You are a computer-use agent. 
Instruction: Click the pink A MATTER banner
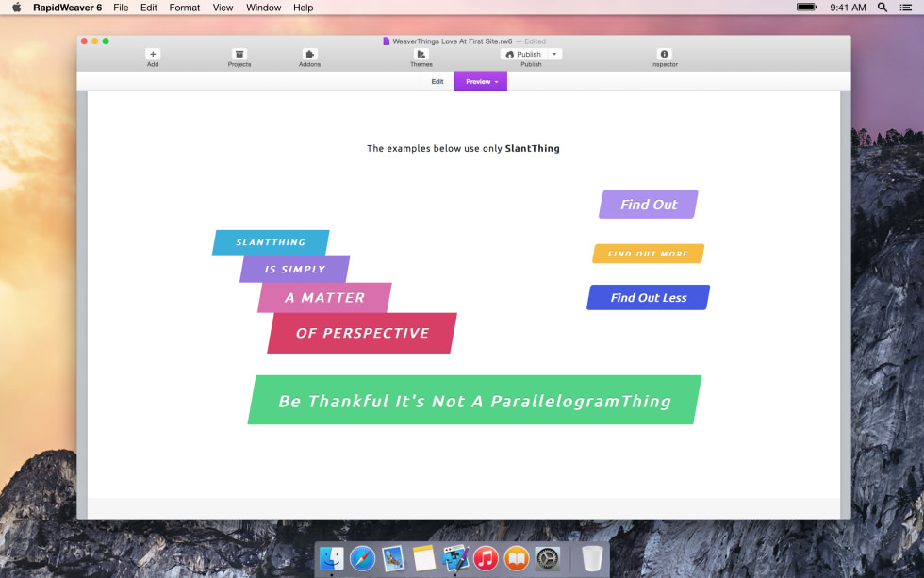324,298
